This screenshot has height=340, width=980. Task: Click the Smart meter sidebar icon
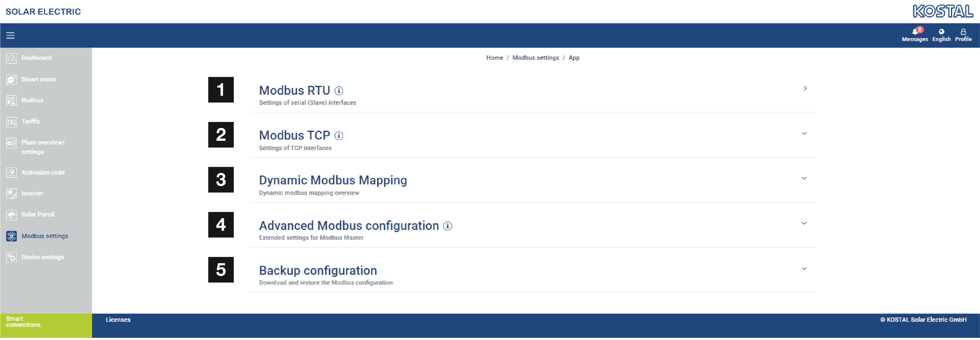point(12,80)
